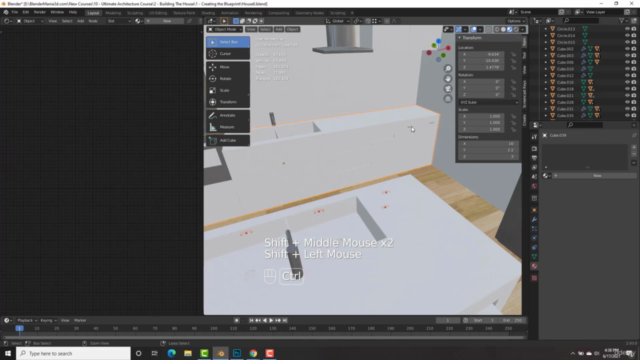Screen dimensions: 640x360
Task: Open File Explorer from taskbar
Action: (188, 353)
